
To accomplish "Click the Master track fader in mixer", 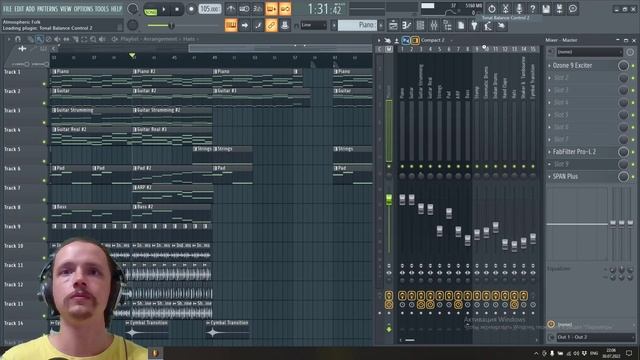I will [389, 200].
